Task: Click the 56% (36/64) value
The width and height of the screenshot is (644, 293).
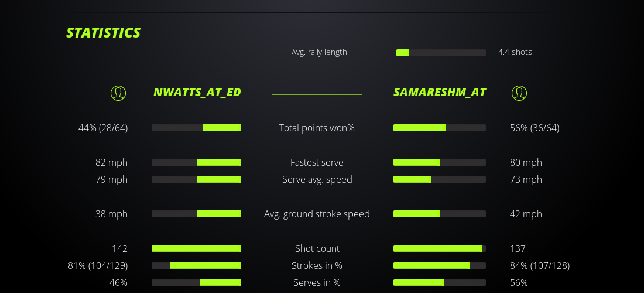Action: point(535,128)
